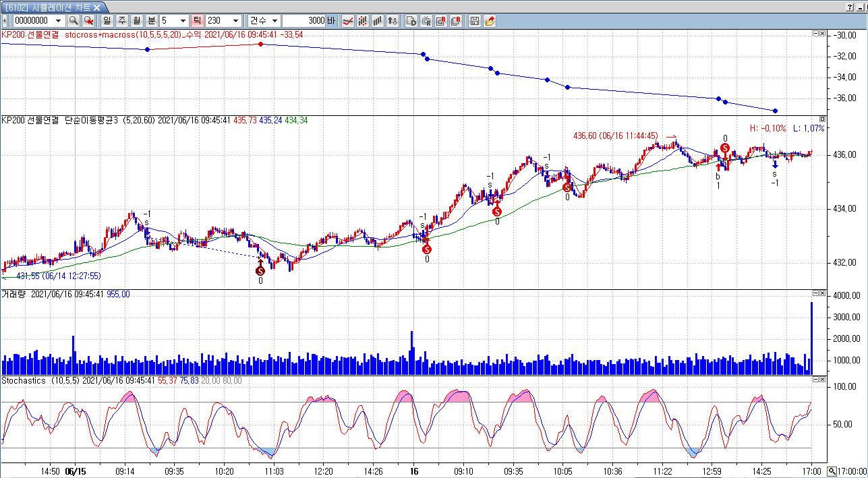Click the zoom icon beside 17:00:00 time axis

click(832, 471)
